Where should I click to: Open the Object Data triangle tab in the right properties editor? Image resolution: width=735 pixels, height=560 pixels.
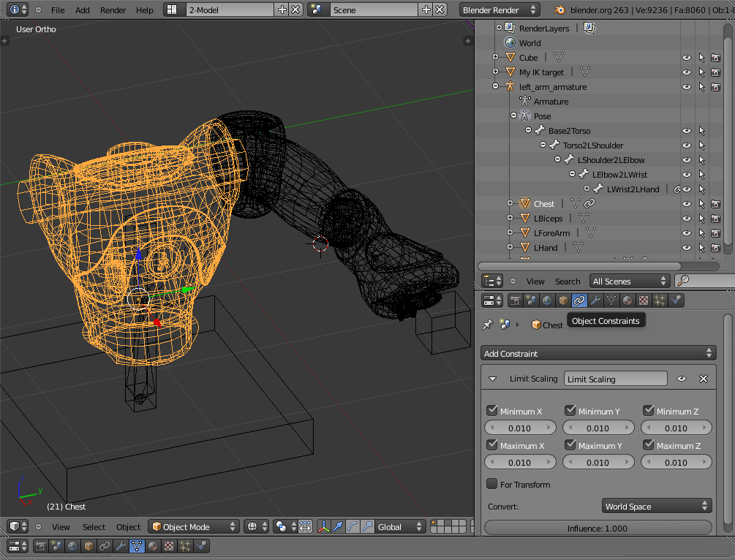[611, 300]
